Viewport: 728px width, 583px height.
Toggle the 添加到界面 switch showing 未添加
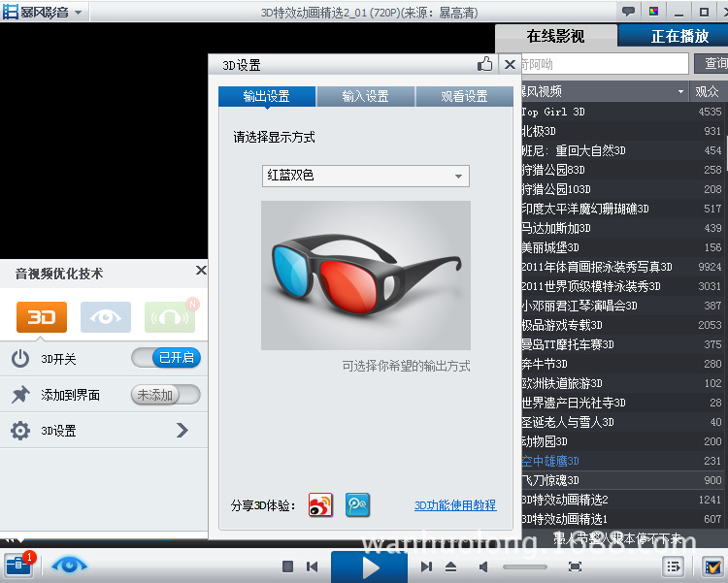(166, 395)
